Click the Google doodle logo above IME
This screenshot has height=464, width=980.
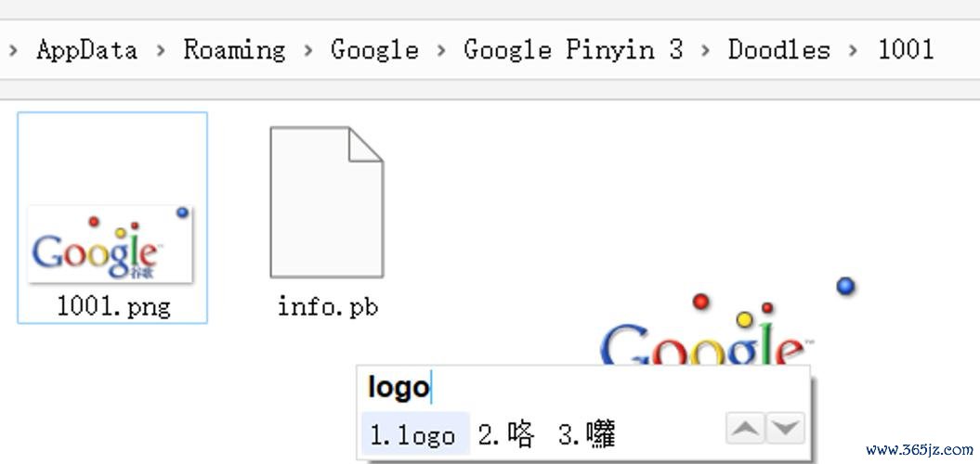[x=727, y=322]
